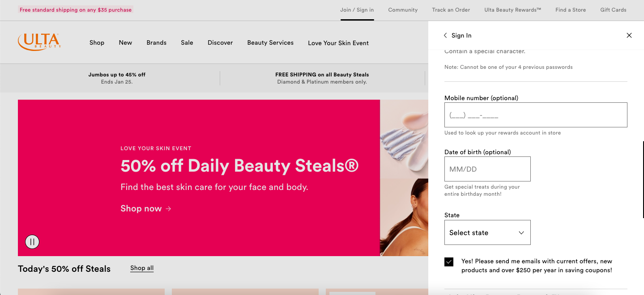Uncheck the email offers checkbox
The height and width of the screenshot is (295, 644).
point(449,262)
